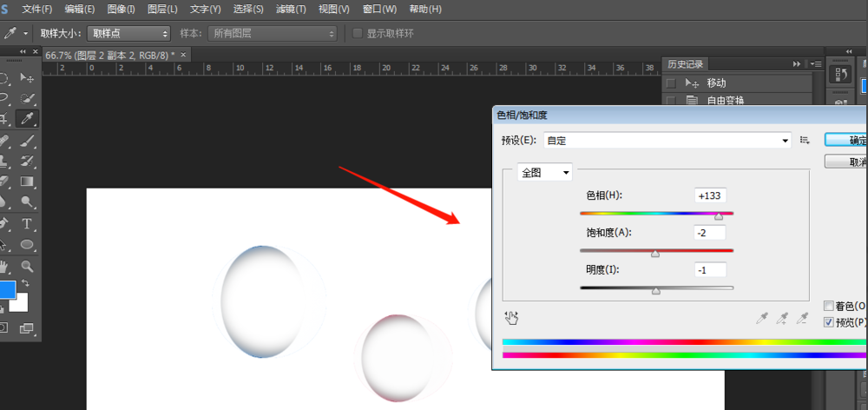Viewport: 868px width, 410px height.
Task: Open the 图像(I) menu
Action: (x=121, y=10)
